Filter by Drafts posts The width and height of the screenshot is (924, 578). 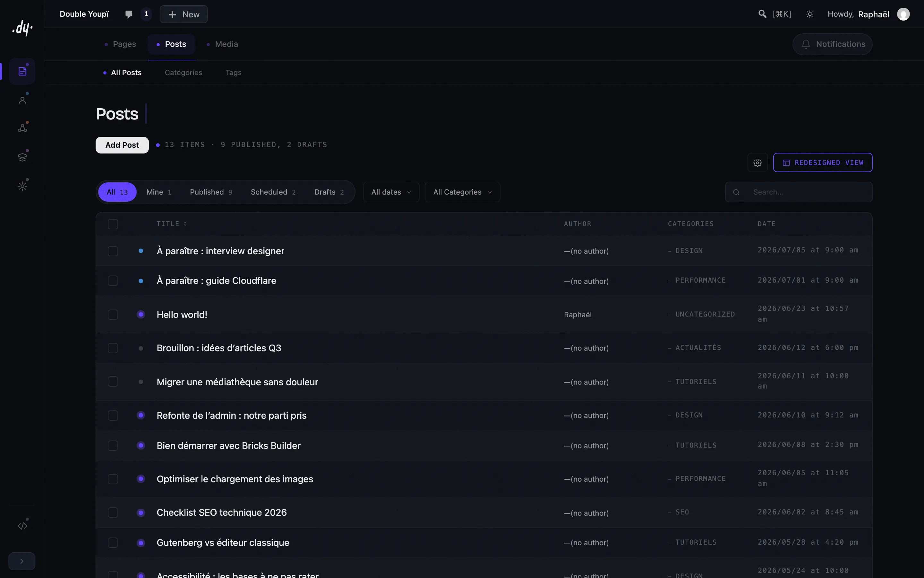(x=329, y=192)
